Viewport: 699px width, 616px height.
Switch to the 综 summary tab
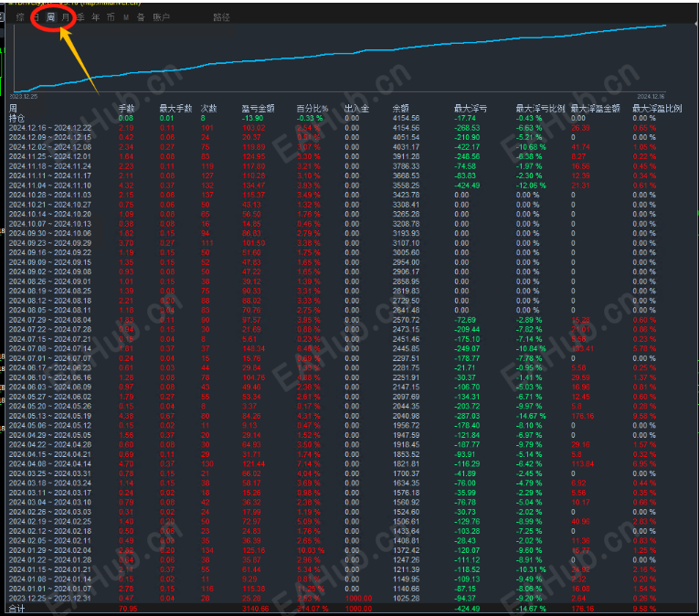(20, 17)
